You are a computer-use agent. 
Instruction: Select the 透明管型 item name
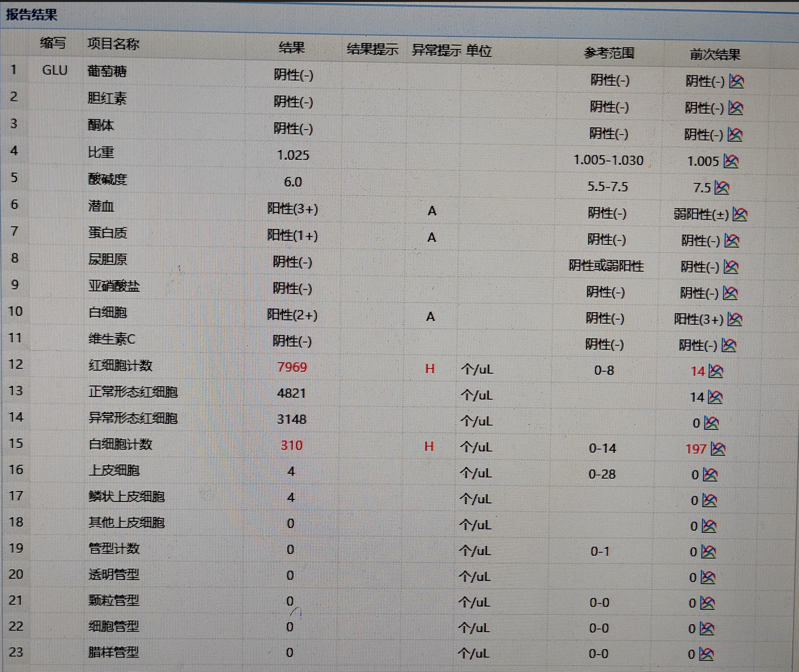[x=114, y=574]
